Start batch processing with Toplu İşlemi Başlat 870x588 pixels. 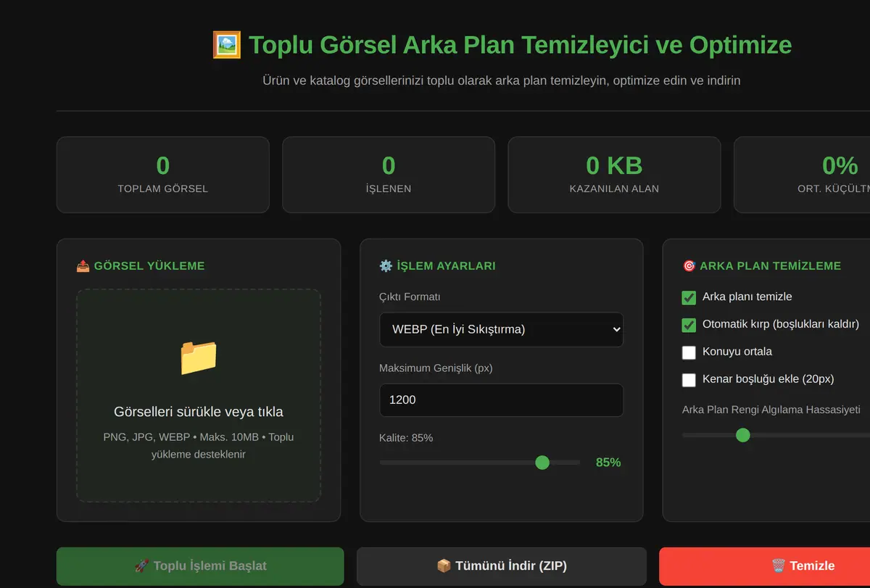tap(200, 566)
